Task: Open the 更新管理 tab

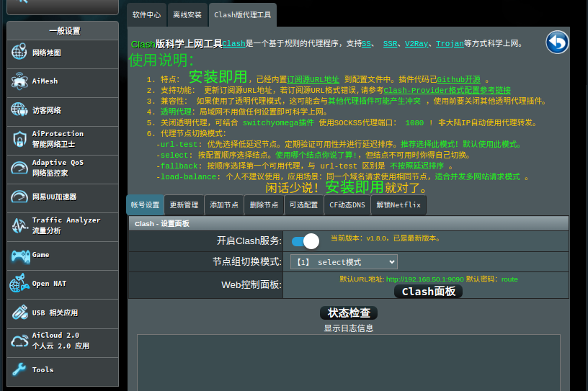Action: click(x=184, y=205)
